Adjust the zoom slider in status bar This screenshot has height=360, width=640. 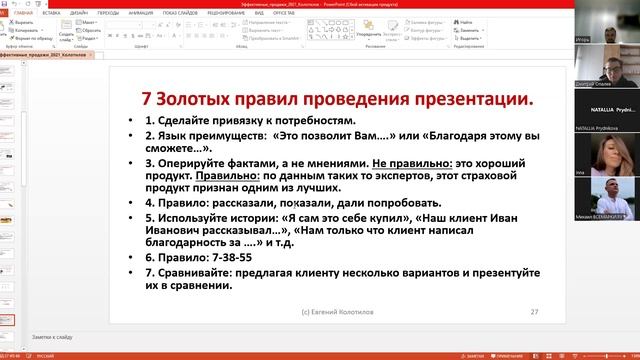607,356
